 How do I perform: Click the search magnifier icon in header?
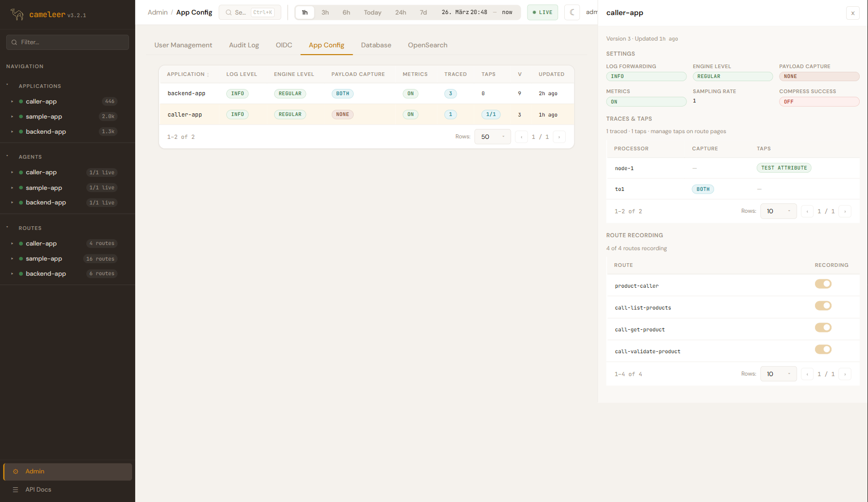tap(228, 12)
